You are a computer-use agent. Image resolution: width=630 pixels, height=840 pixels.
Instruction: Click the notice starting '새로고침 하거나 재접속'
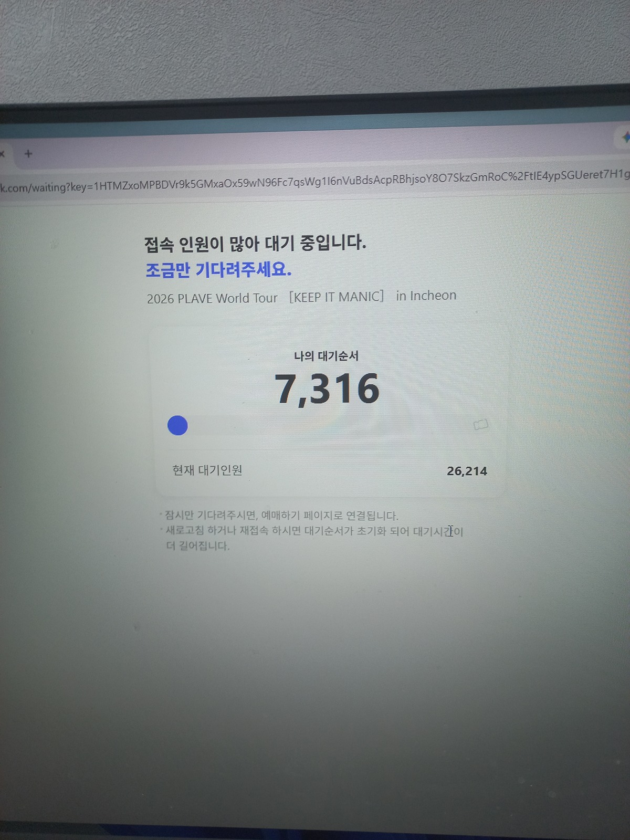pyautogui.click(x=314, y=531)
